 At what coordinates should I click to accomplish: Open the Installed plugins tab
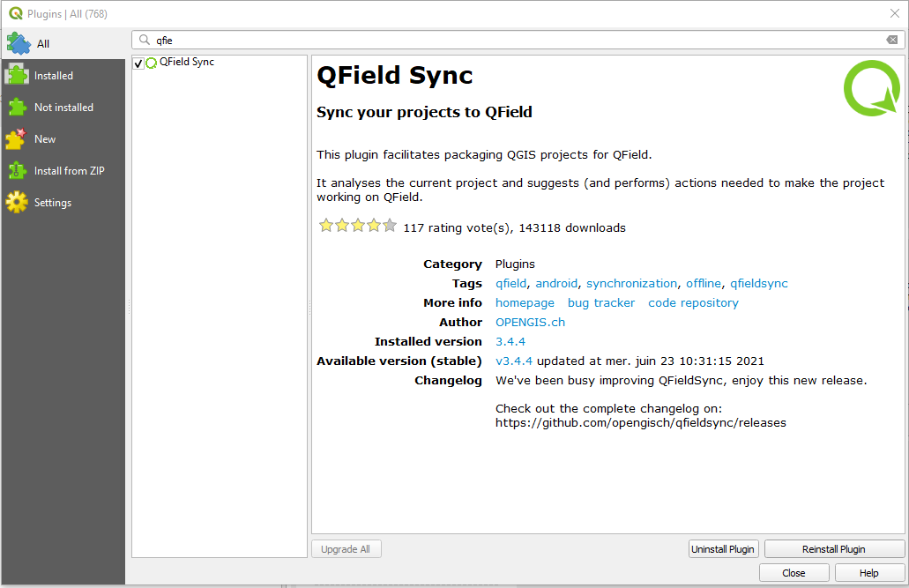pos(63,76)
